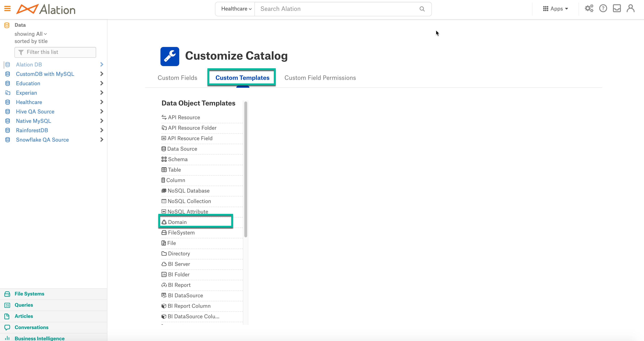Click the NoSQL Database icon

coord(164,191)
